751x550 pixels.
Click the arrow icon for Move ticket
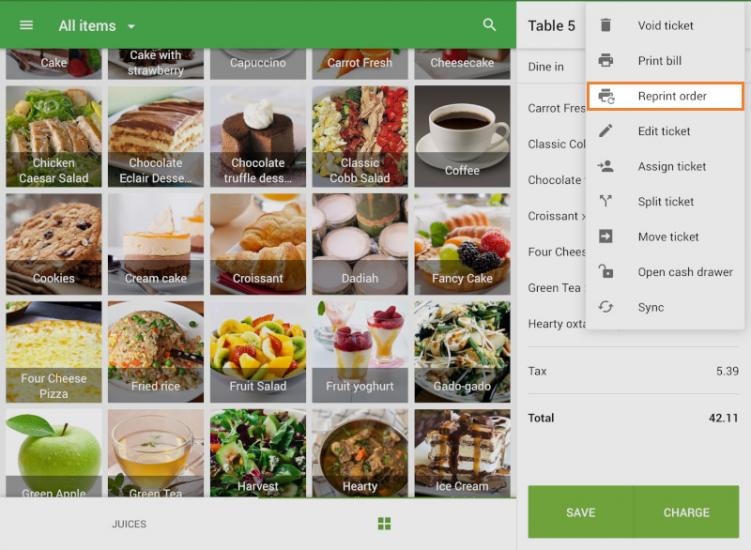click(605, 236)
